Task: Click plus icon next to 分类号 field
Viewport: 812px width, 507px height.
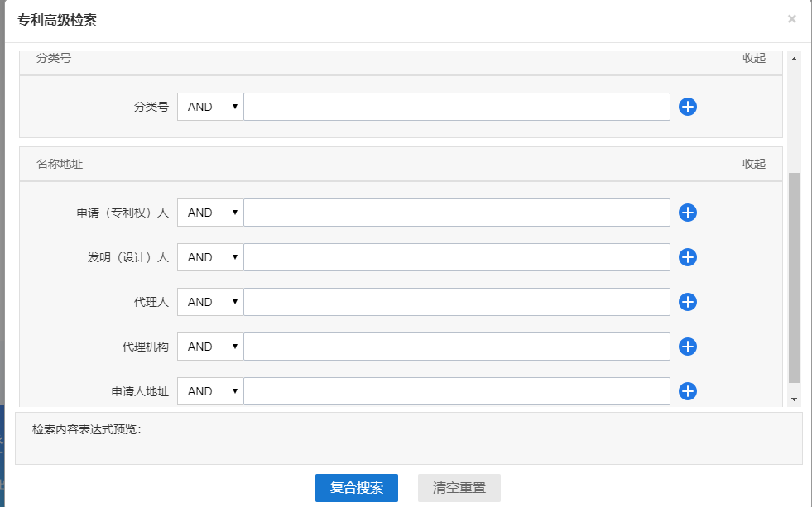Action: pos(687,107)
